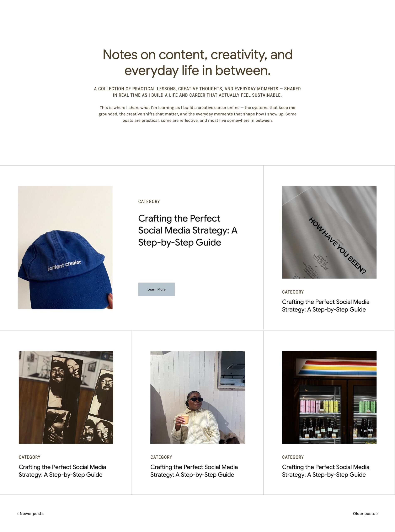The height and width of the screenshot is (532, 395).
Task: Open the photo booth strips image
Action: (66, 397)
